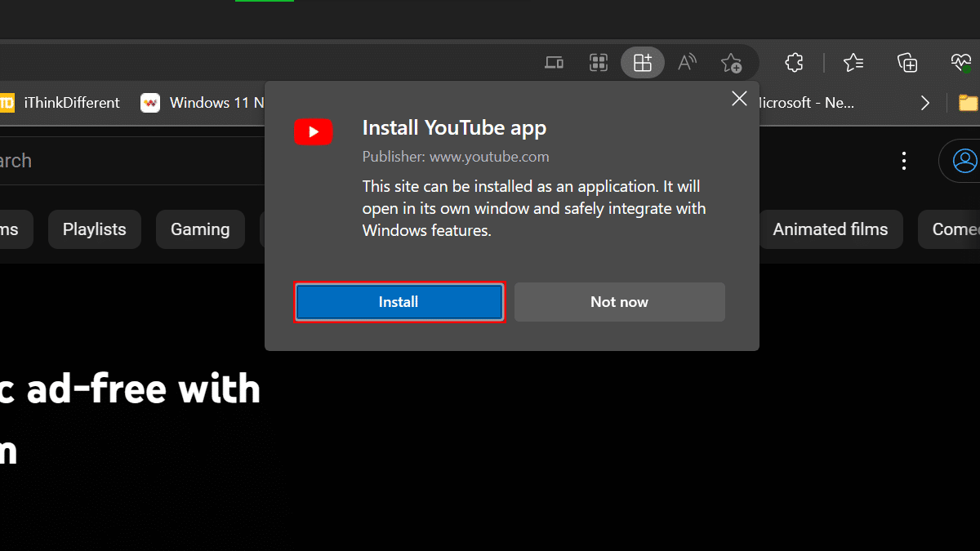
Task: Open the Extensions puzzle icon
Action: tap(793, 63)
